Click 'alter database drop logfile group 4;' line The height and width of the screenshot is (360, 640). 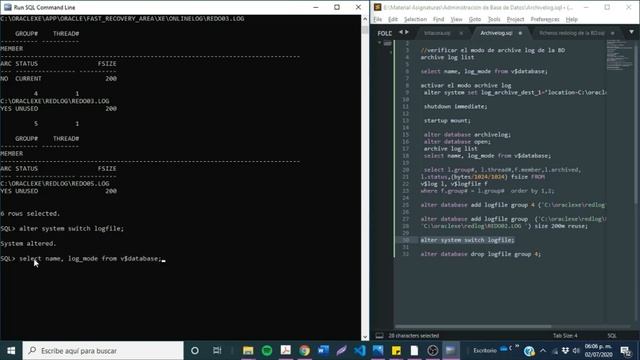tap(480, 254)
